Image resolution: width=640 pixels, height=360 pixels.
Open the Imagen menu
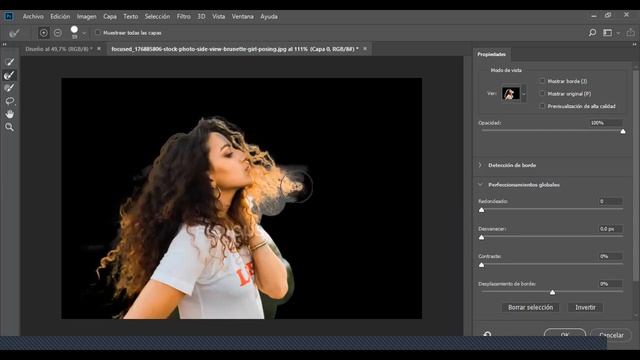tap(87, 16)
